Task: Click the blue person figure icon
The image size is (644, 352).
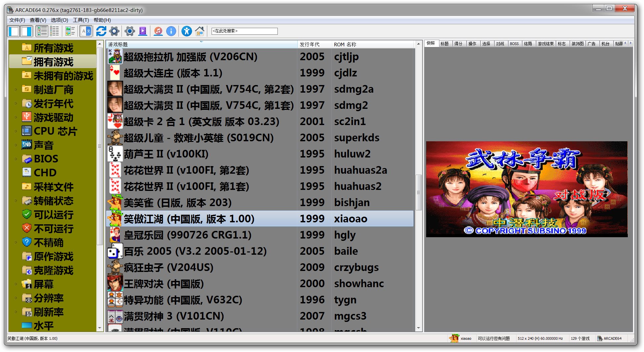Action: click(x=187, y=31)
